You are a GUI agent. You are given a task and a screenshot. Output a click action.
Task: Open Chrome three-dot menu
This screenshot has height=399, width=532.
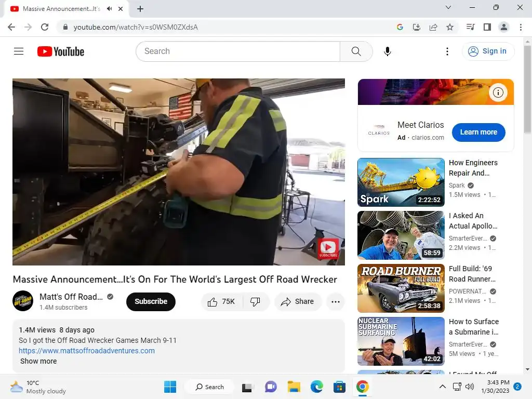(x=521, y=27)
